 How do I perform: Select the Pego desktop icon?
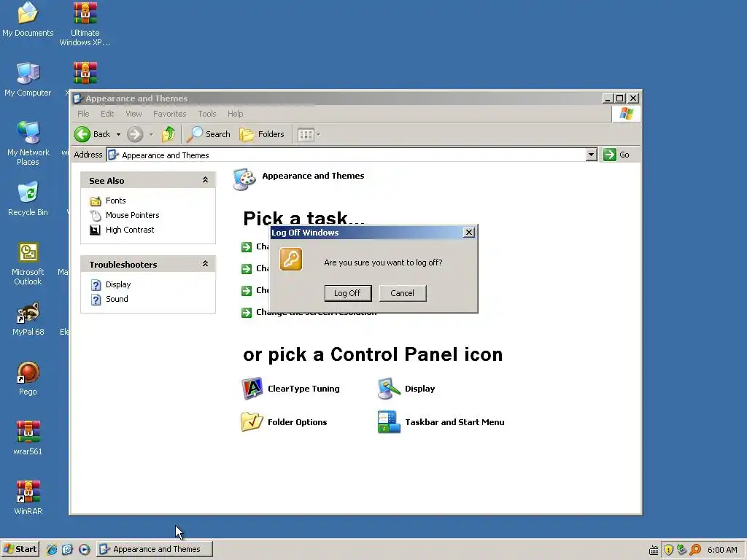pos(28,379)
